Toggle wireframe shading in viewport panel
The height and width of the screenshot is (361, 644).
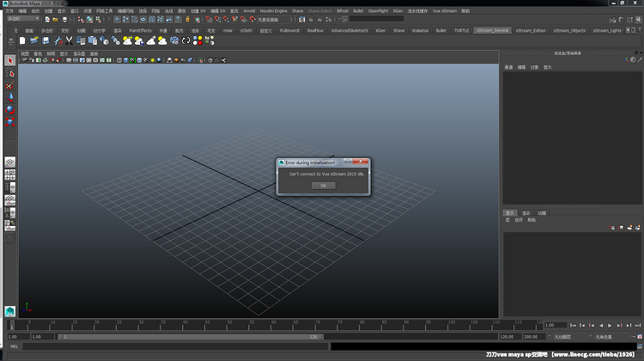[x=119, y=60]
